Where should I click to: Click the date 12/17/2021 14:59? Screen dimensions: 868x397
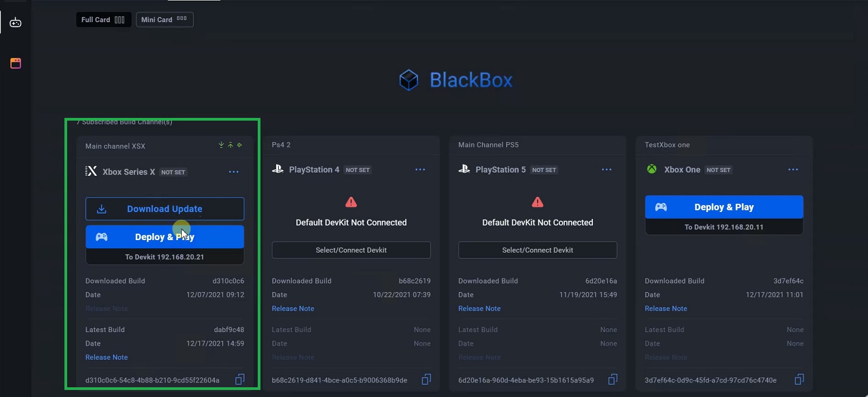[x=216, y=344]
